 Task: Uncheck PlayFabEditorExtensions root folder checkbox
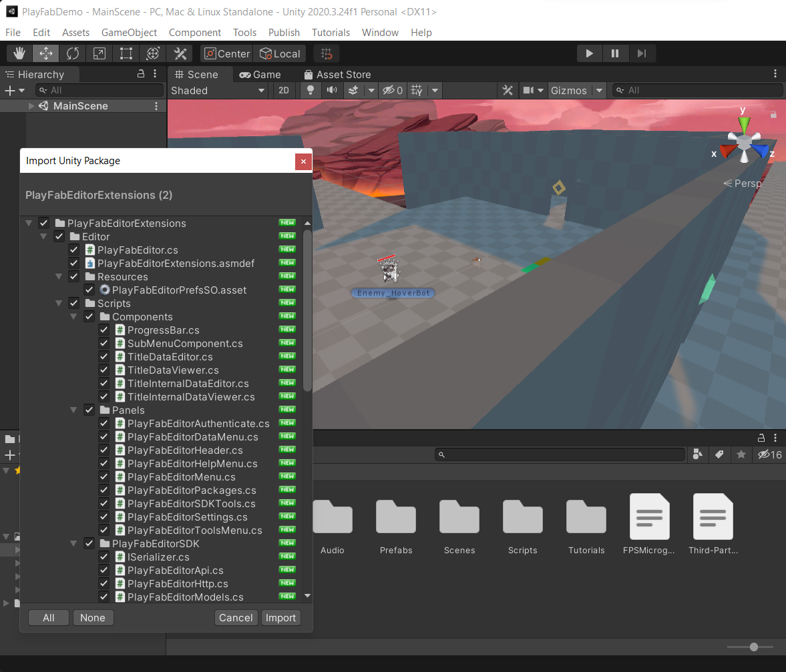(44, 223)
